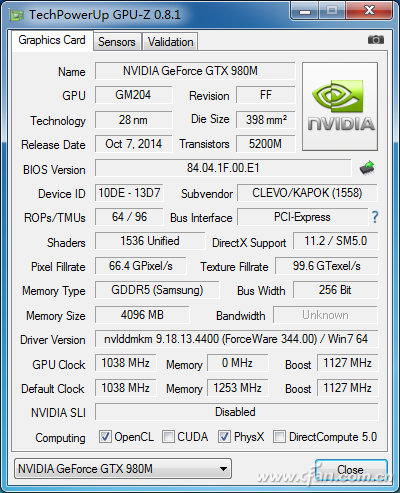
Task: Click the ROPs/TMUs field 64 / 96
Action: pos(129,217)
